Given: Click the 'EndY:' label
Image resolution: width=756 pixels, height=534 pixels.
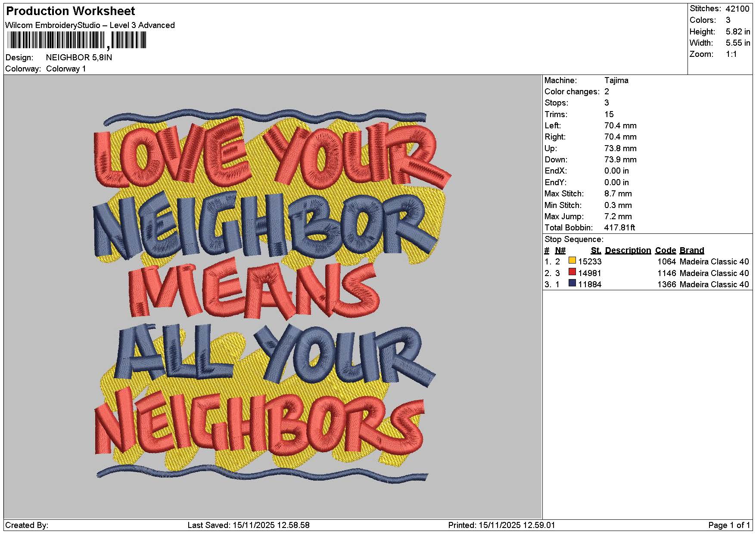Looking at the screenshot, I should 556,183.
